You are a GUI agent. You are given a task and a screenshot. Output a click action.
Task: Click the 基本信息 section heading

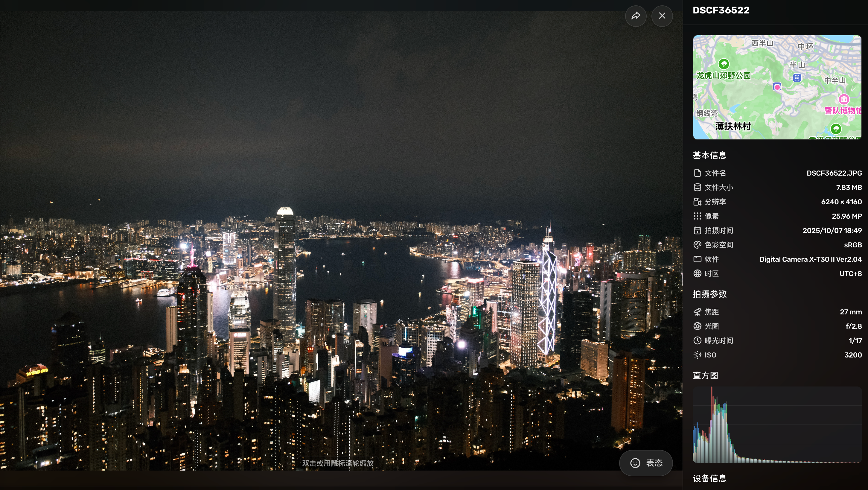pos(709,155)
